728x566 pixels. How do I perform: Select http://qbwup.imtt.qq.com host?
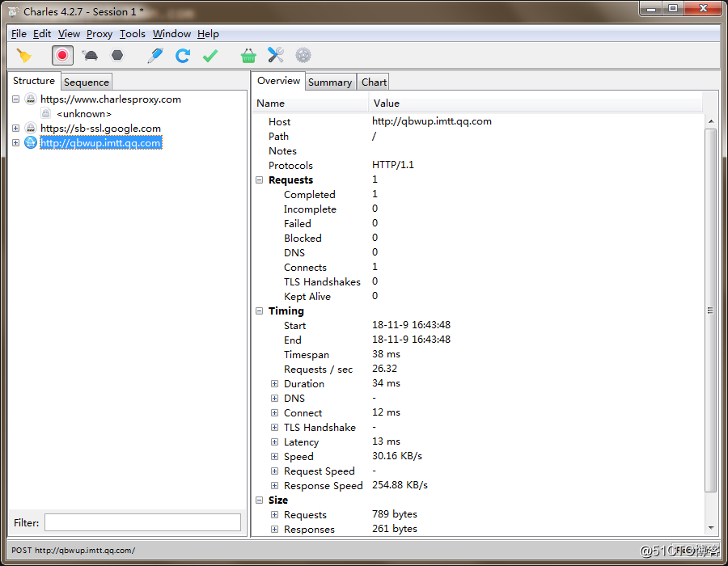[x=101, y=143]
